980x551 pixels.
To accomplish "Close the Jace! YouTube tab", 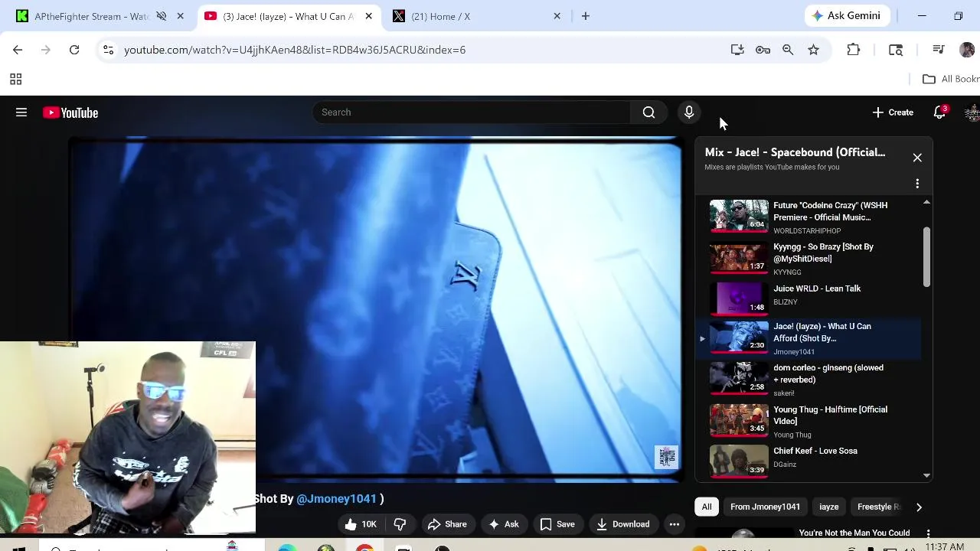I will tap(368, 16).
